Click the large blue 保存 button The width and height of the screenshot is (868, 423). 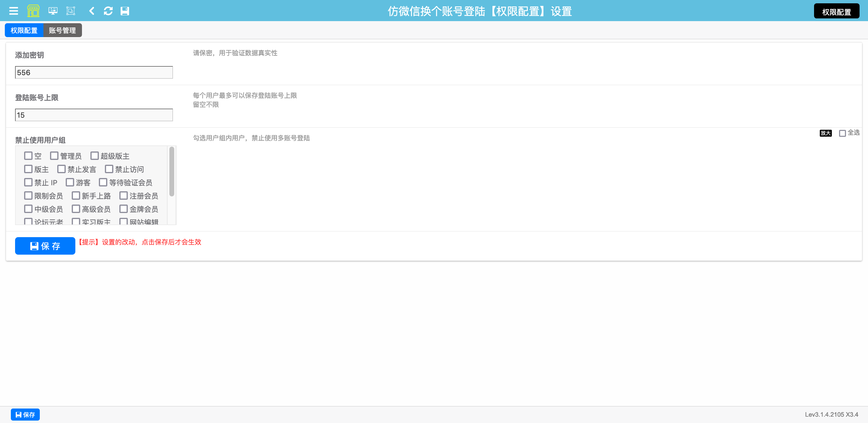click(45, 246)
